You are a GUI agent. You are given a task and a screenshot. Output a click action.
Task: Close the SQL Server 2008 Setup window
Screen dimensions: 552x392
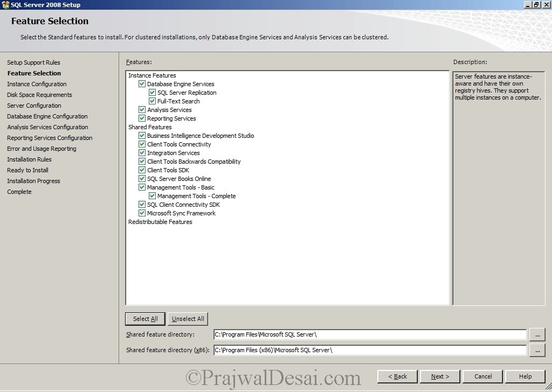[x=546, y=4]
